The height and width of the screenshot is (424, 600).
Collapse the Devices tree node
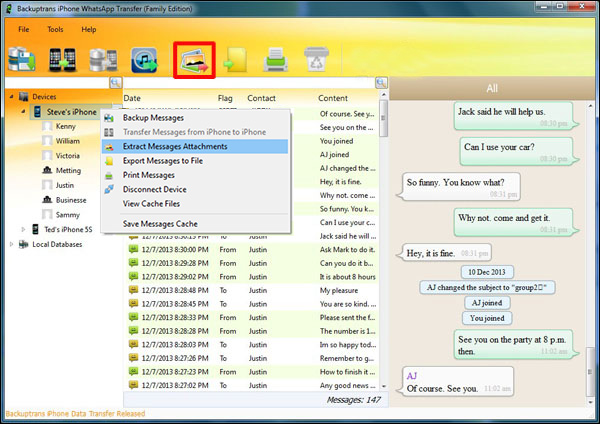(11, 97)
